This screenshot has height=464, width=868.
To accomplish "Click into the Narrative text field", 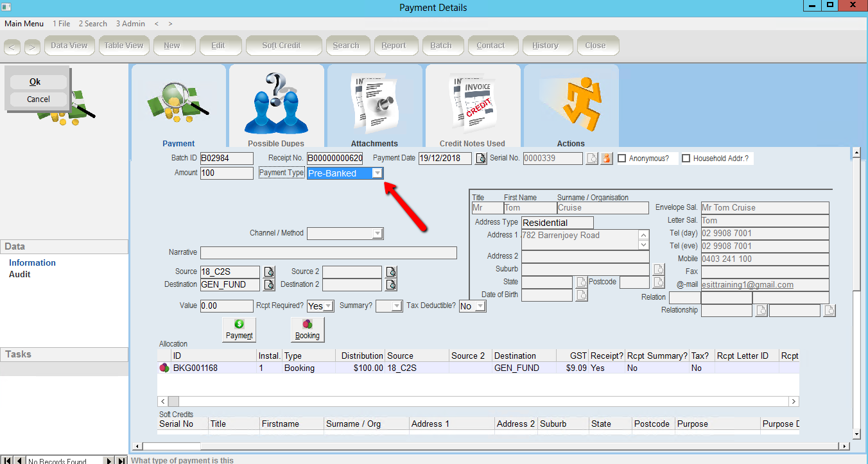I will pyautogui.click(x=328, y=253).
